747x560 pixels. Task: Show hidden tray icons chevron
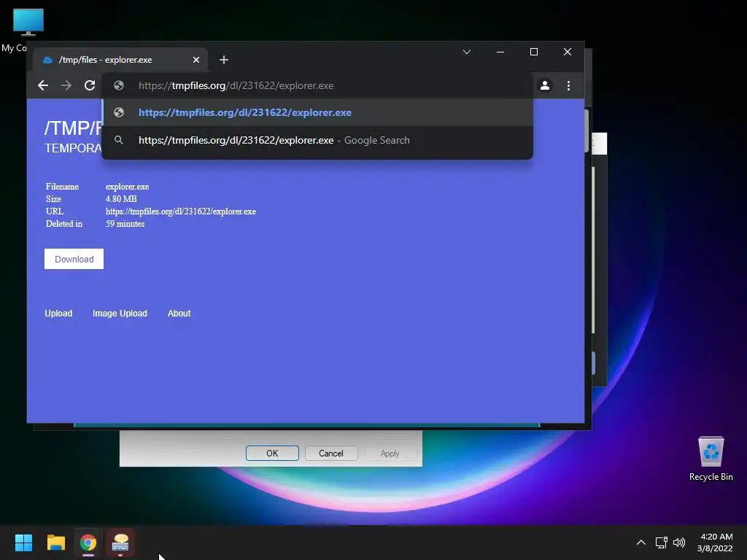tap(641, 542)
